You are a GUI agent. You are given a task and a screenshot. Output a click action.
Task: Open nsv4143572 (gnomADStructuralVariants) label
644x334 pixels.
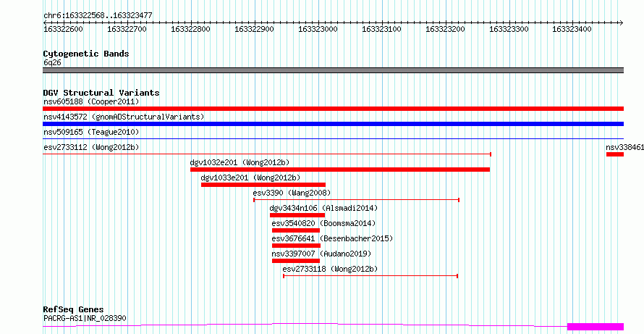coord(124,117)
